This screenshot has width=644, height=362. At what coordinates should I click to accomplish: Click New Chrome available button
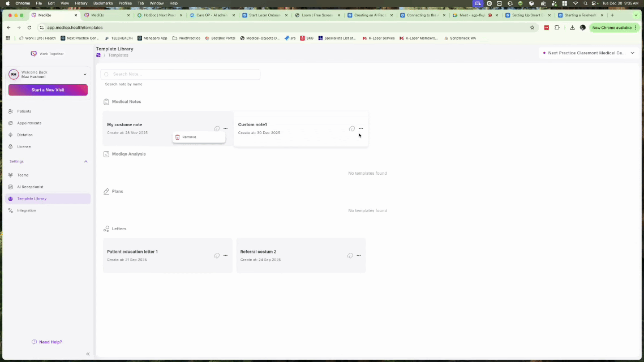pos(614,28)
